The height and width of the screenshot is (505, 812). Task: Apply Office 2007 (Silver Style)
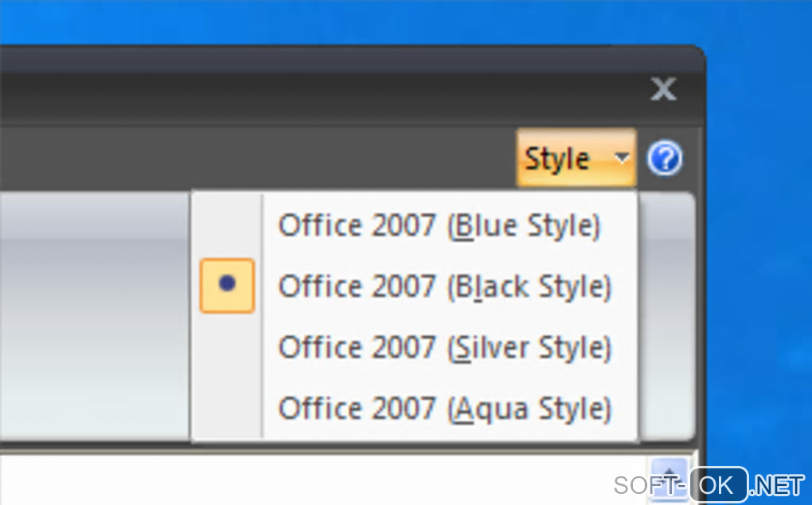point(444,347)
